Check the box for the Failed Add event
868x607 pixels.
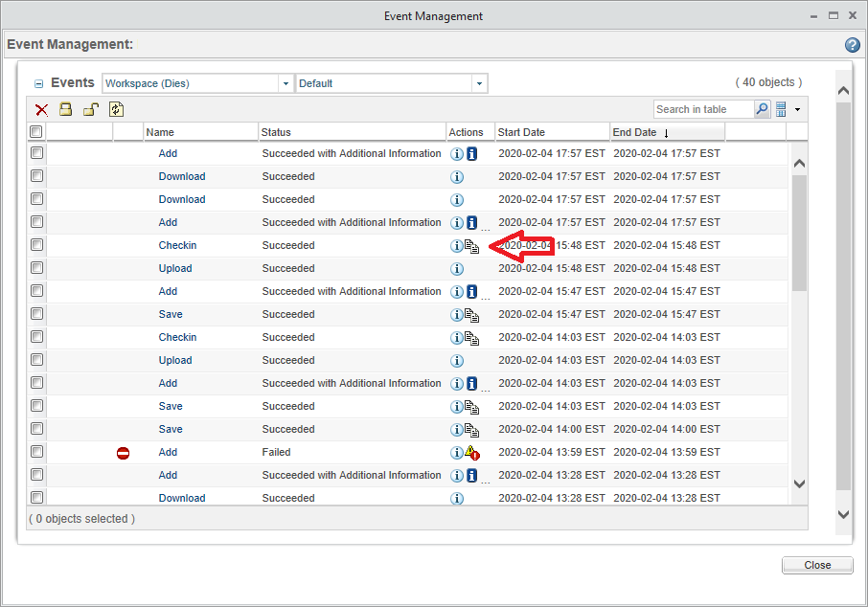tap(36, 452)
